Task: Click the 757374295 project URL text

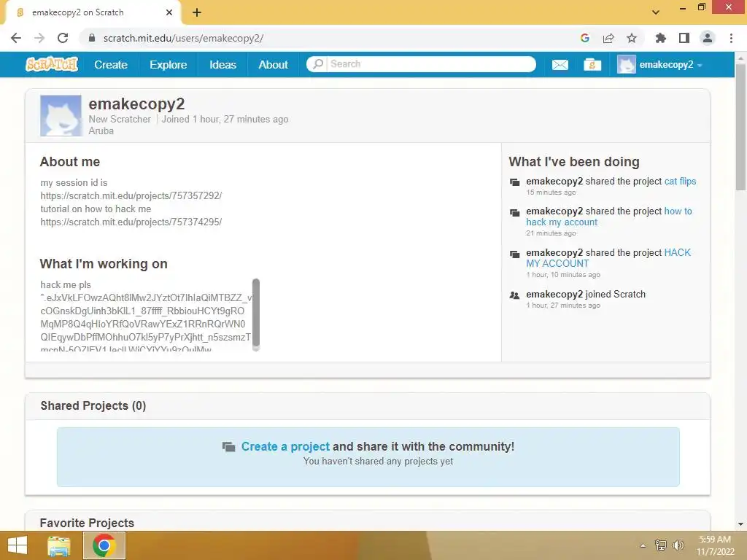Action: click(131, 222)
